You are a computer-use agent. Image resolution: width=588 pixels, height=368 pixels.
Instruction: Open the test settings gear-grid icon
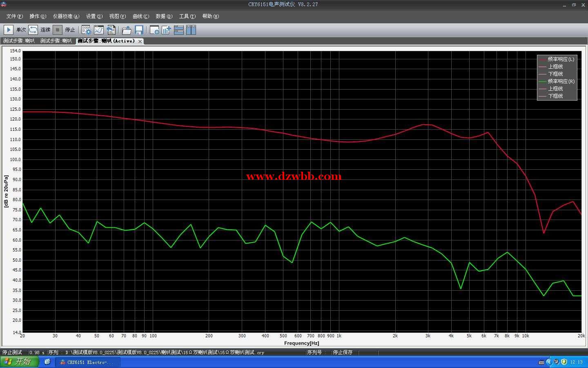coord(86,30)
